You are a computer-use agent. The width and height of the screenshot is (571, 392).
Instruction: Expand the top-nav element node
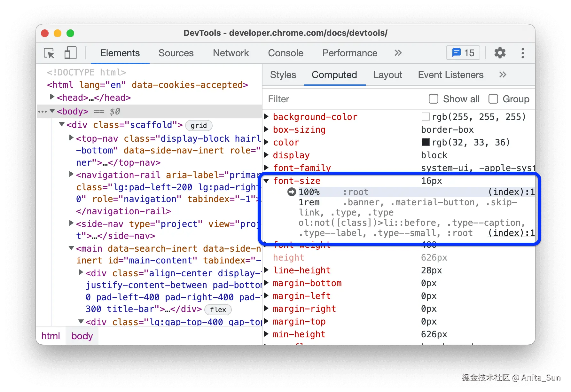click(71, 138)
